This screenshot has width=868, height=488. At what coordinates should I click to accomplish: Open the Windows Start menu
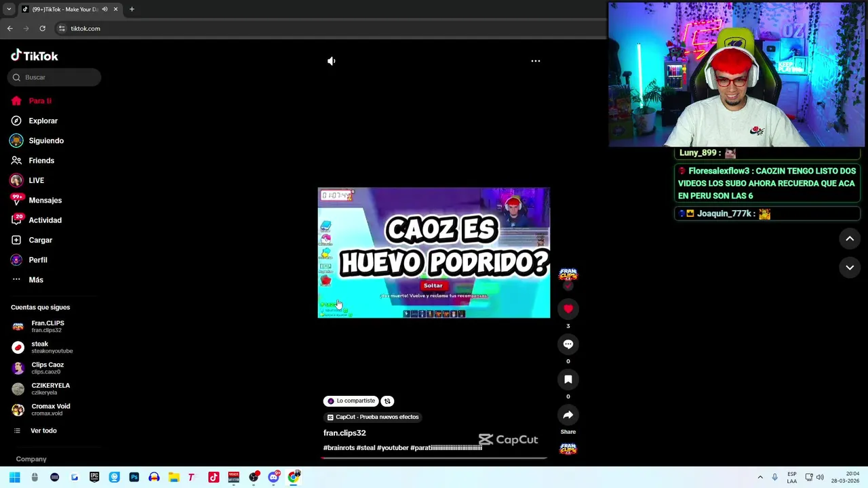point(14,477)
